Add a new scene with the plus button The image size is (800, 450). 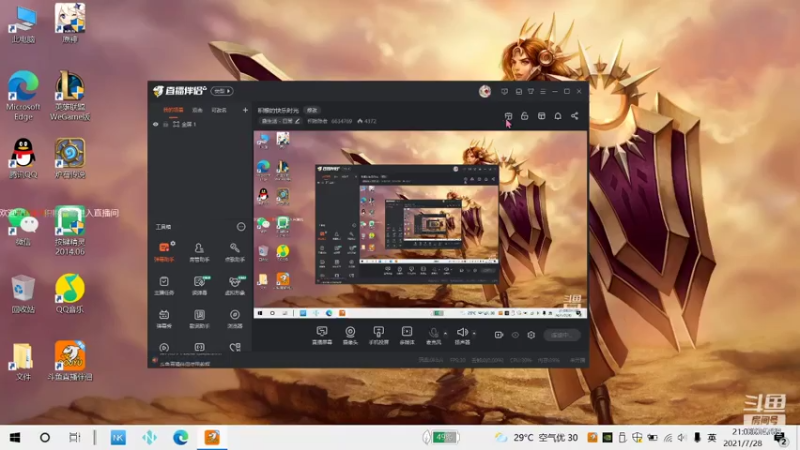click(x=245, y=110)
